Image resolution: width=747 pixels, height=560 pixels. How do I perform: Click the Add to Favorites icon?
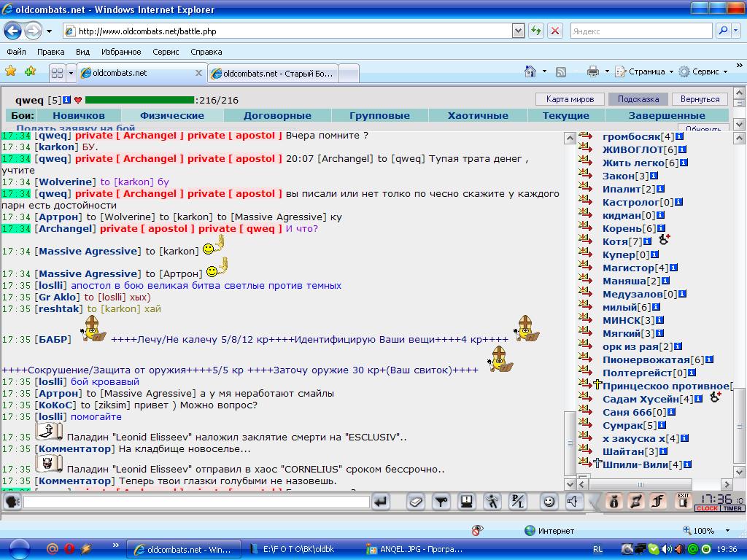click(x=31, y=71)
